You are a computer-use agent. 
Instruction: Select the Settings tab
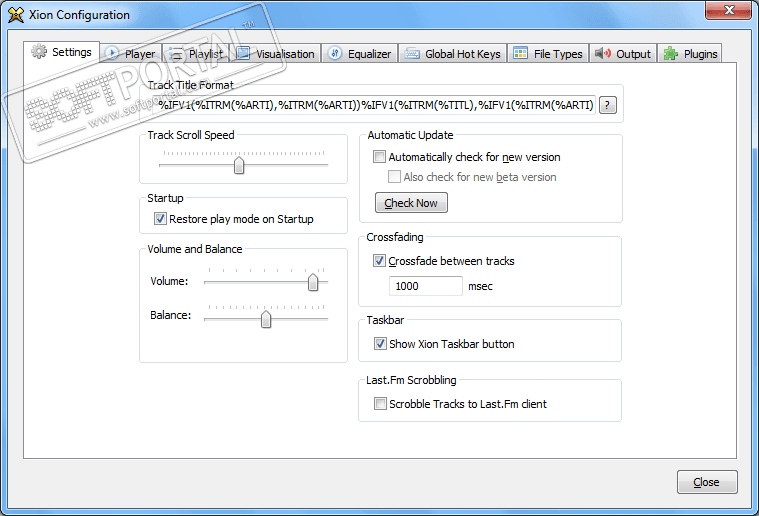[61, 52]
